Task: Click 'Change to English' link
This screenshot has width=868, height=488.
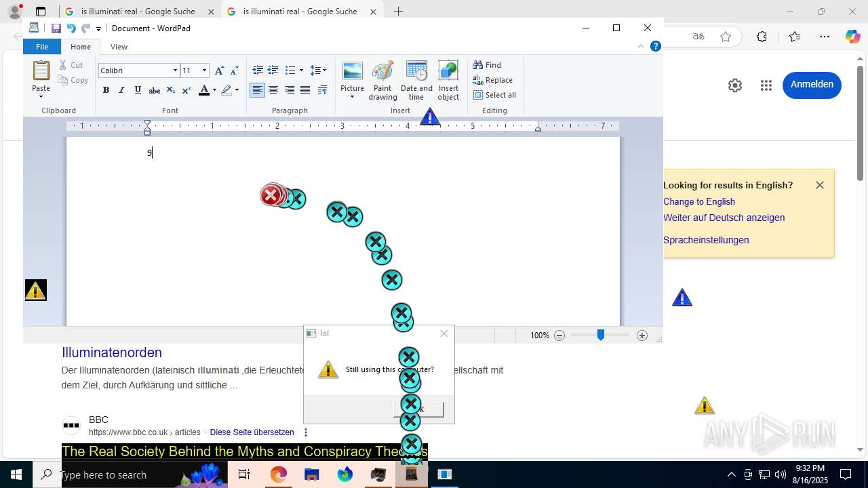Action: (x=699, y=201)
